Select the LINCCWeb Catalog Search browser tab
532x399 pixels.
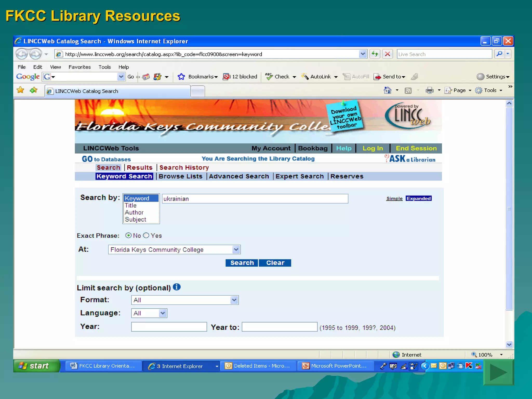(x=118, y=91)
